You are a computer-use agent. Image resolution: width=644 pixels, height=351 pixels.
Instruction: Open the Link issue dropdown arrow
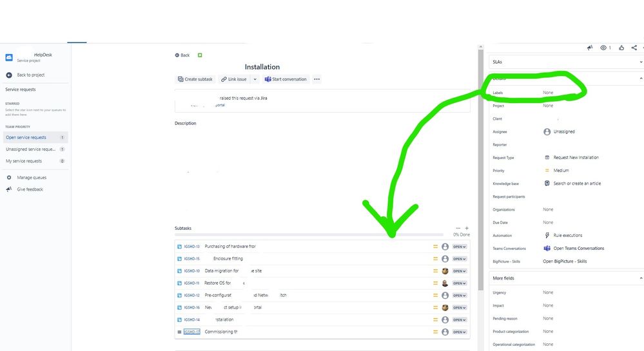(x=255, y=79)
